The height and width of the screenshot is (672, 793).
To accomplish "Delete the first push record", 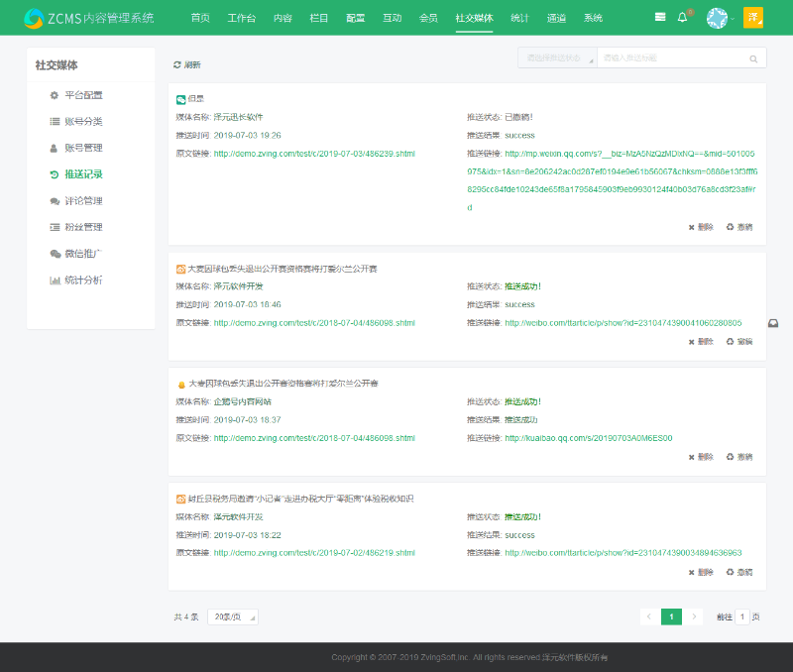I will [701, 227].
